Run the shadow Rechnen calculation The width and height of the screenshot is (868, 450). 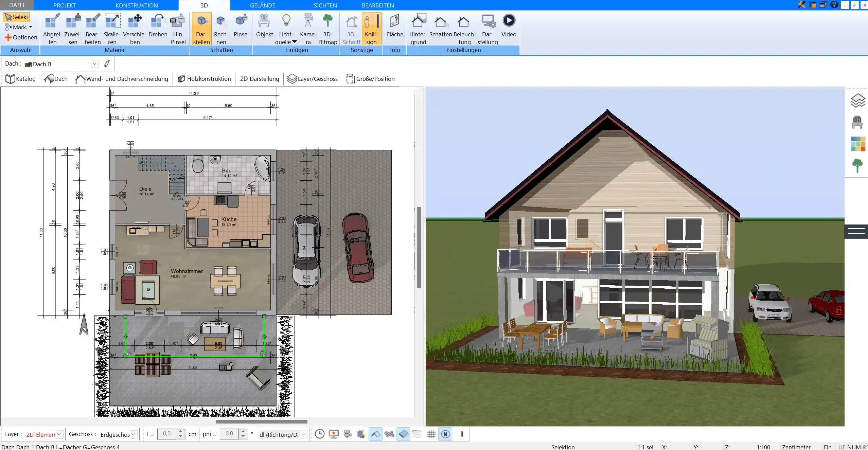(x=221, y=29)
